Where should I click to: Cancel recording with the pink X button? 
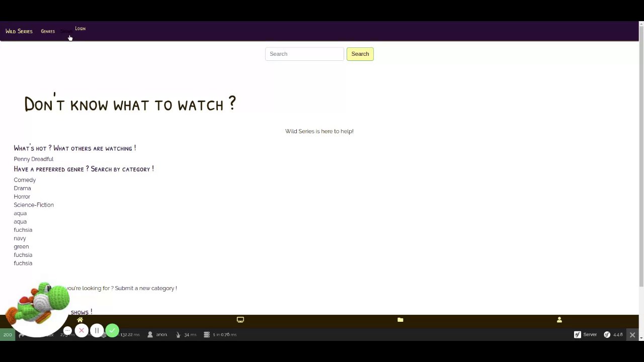point(82,330)
